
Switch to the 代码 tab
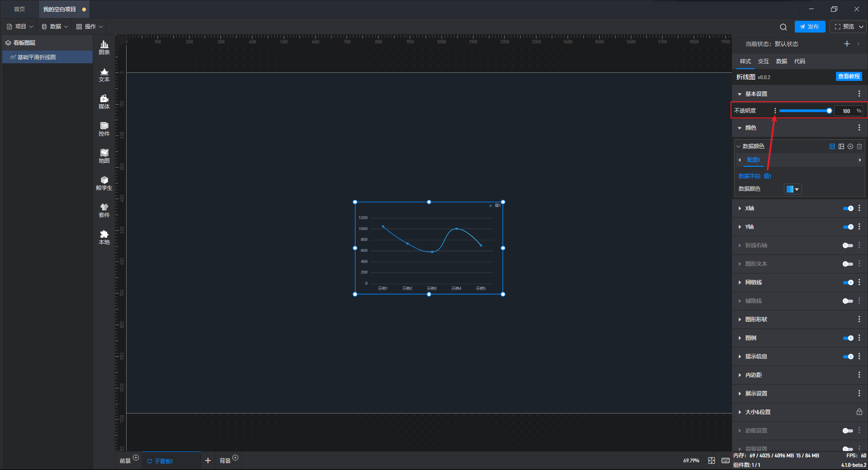pyautogui.click(x=799, y=61)
